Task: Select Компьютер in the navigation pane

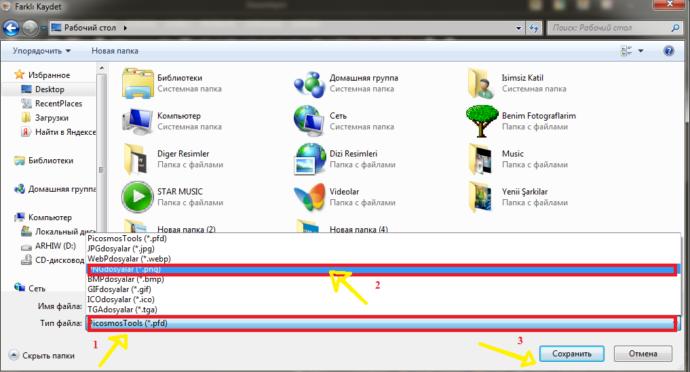Action: 50,217
